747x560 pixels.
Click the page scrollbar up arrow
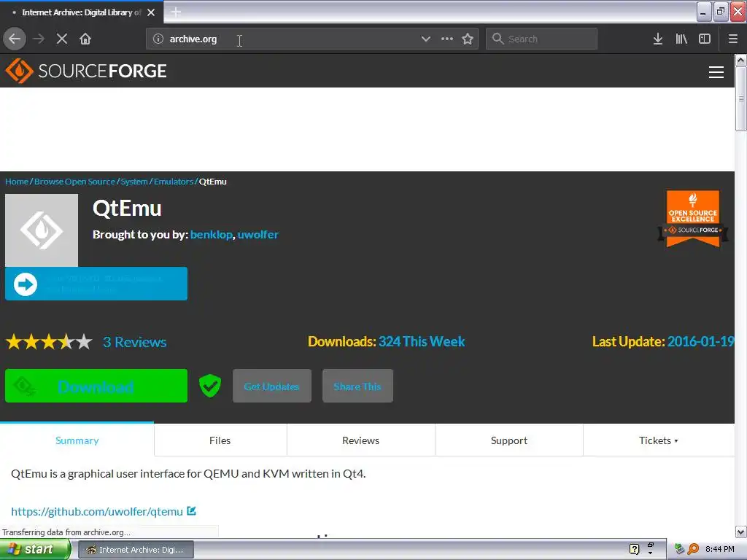[x=740, y=60]
